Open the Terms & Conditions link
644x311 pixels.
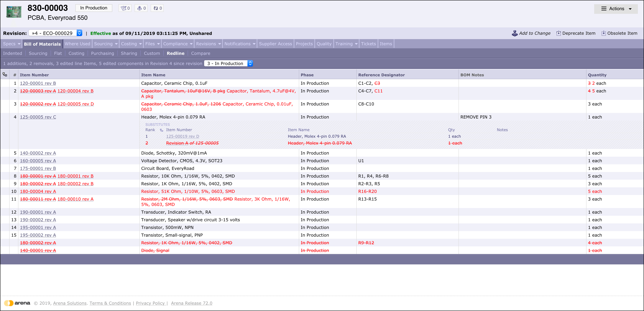(110, 303)
